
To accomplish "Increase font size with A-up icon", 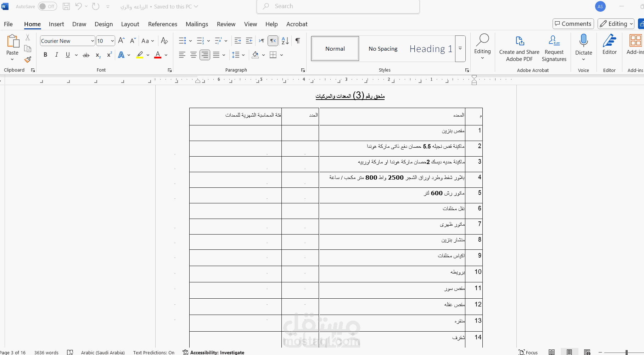I will pyautogui.click(x=121, y=41).
